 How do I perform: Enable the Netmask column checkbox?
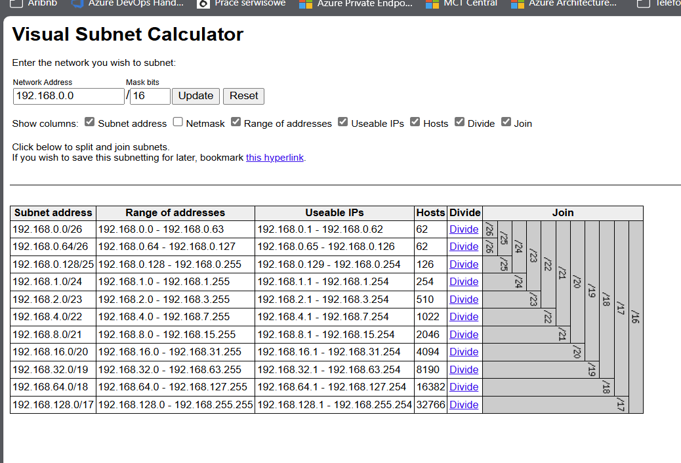point(178,123)
